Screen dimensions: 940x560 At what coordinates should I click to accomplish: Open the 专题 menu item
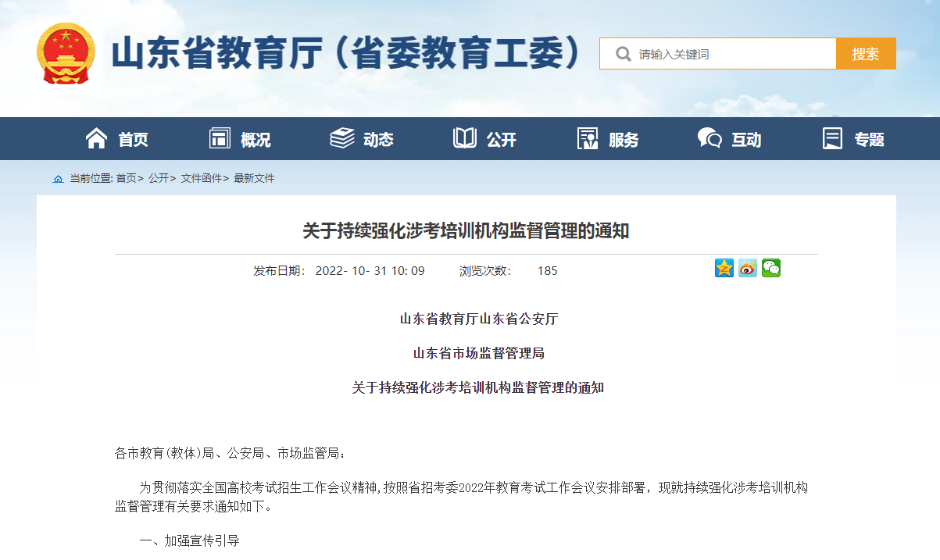click(x=869, y=140)
